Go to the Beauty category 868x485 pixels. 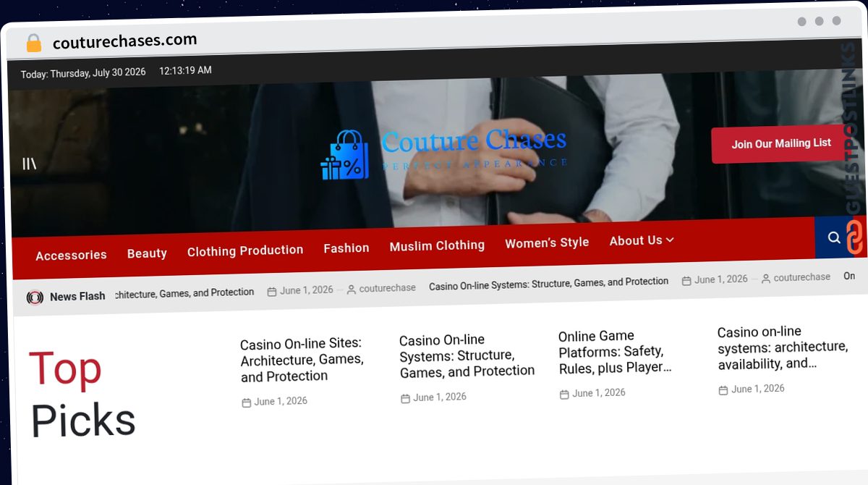coord(147,253)
